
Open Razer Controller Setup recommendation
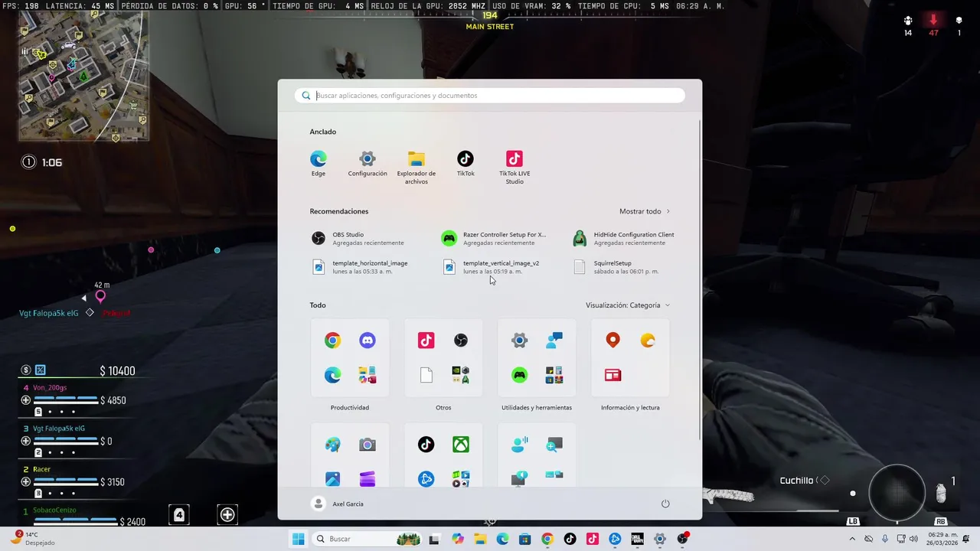494,239
